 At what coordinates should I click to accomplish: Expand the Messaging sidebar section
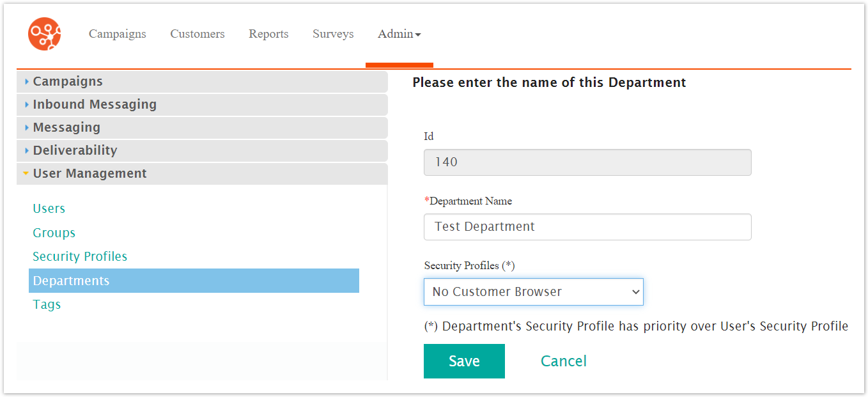[x=202, y=127]
